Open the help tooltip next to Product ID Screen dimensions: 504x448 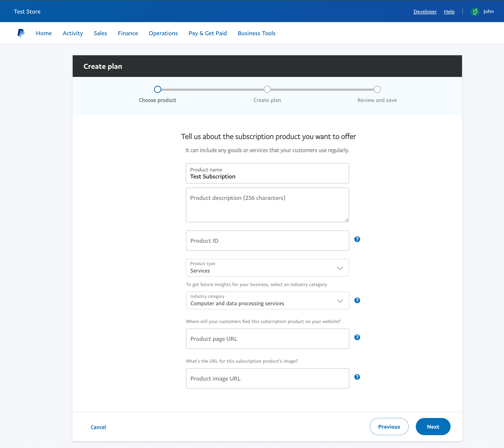click(x=357, y=239)
